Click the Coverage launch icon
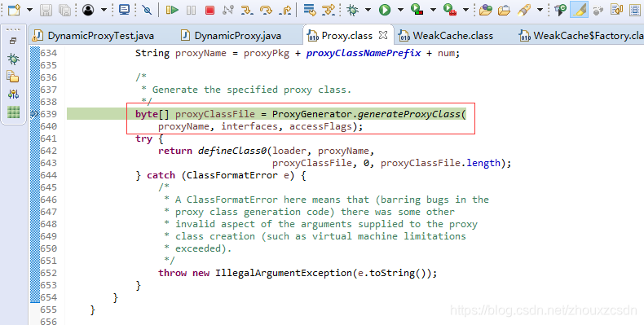 point(417,10)
